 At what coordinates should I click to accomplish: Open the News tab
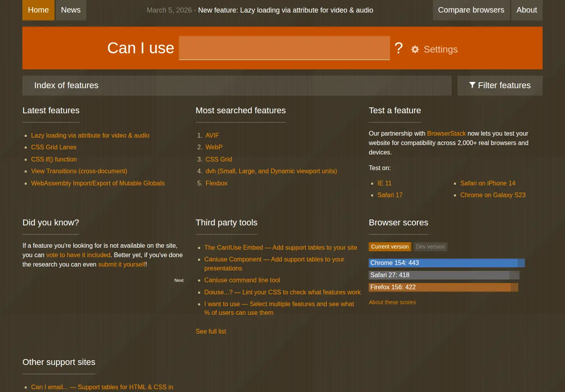point(71,10)
